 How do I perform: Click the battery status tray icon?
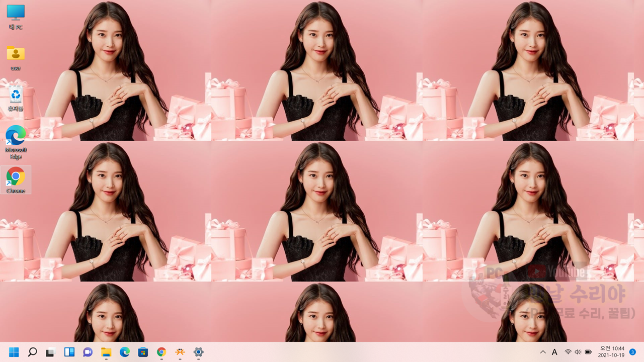[588, 352]
